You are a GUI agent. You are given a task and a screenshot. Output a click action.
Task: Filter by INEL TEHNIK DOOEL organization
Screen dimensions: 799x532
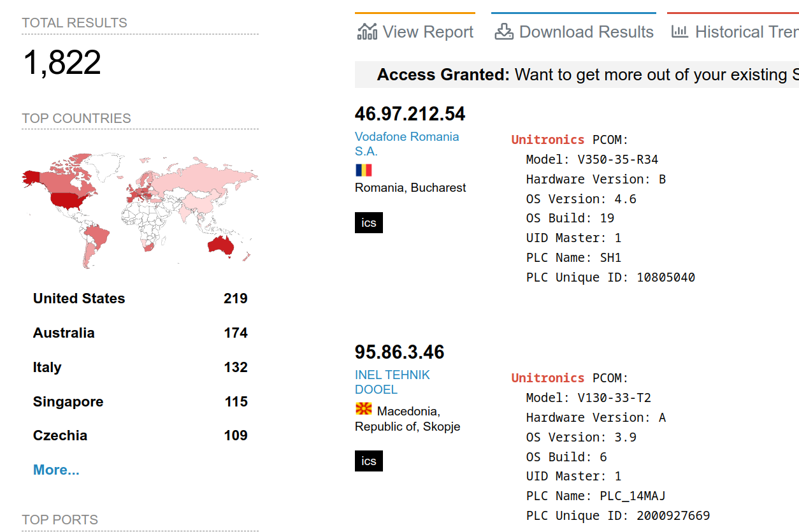(392, 382)
